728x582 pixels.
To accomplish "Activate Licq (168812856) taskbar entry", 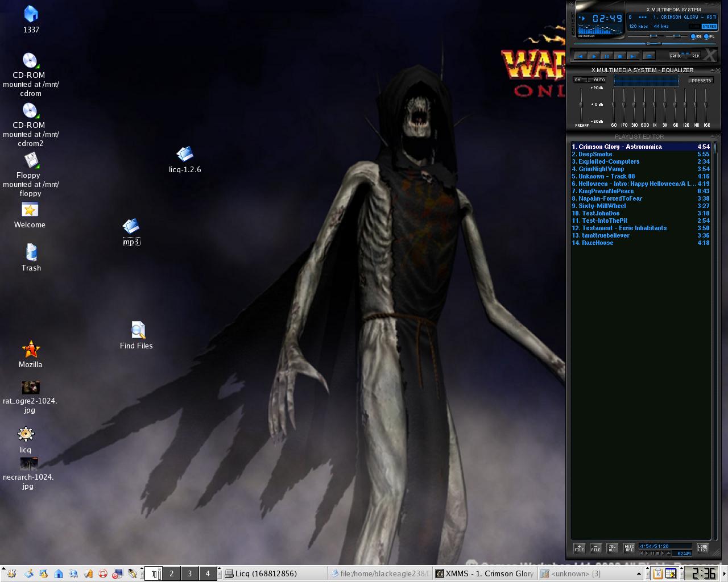I will [275, 573].
